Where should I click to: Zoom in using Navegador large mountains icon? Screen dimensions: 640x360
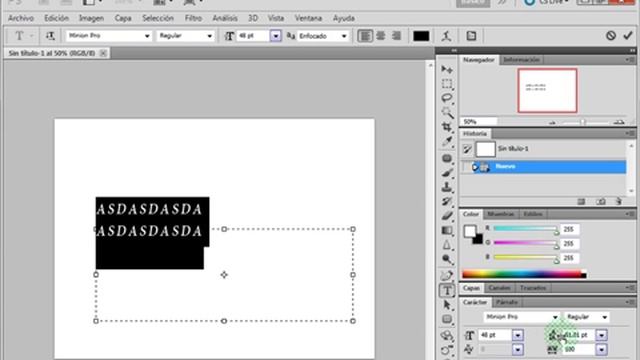pos(619,122)
